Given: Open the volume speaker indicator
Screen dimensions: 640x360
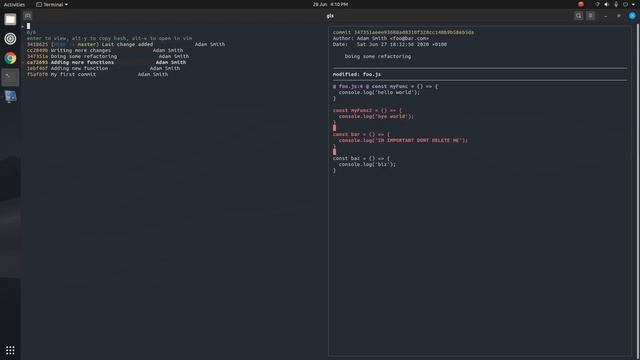Looking at the screenshot, I should tap(607, 4).
